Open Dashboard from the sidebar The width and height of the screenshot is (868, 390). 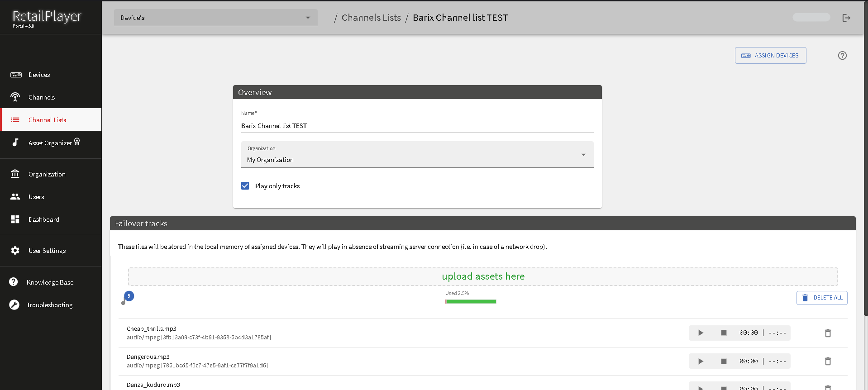tap(43, 219)
